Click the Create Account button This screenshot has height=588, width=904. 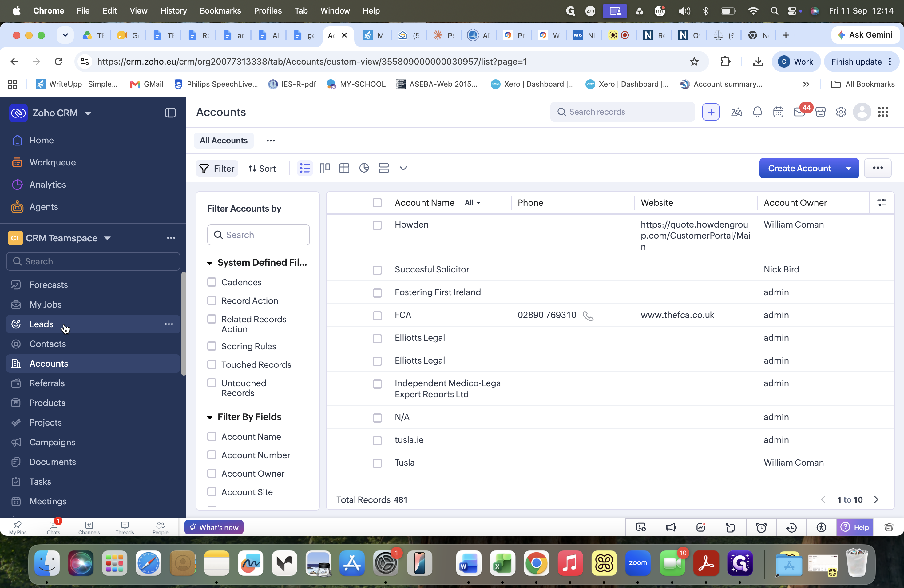pos(799,168)
